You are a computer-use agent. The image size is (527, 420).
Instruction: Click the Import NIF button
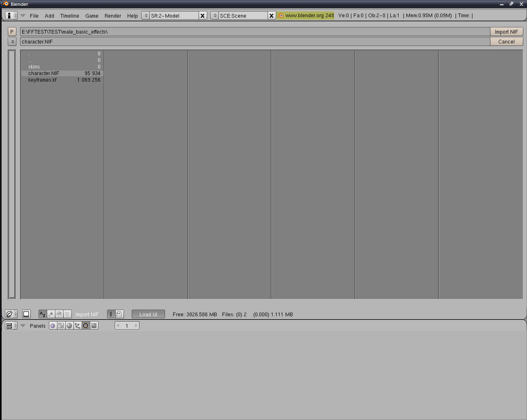(x=506, y=32)
